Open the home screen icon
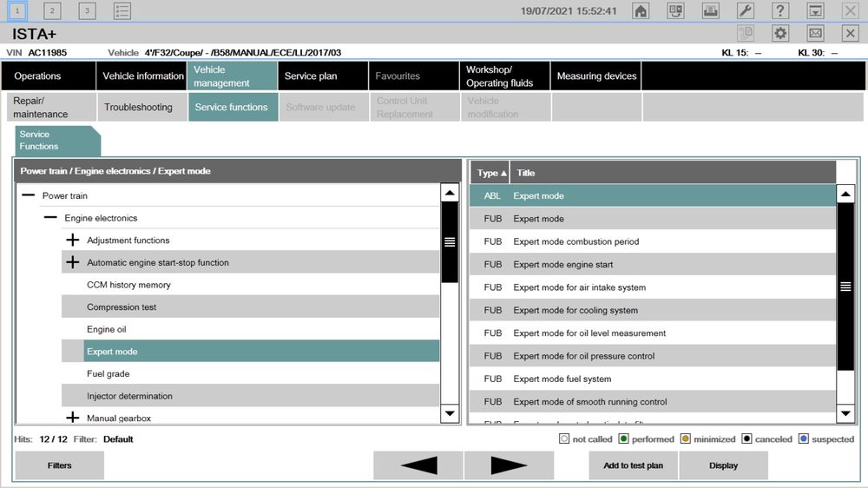Screen dimensions: 868x488 coord(641,11)
